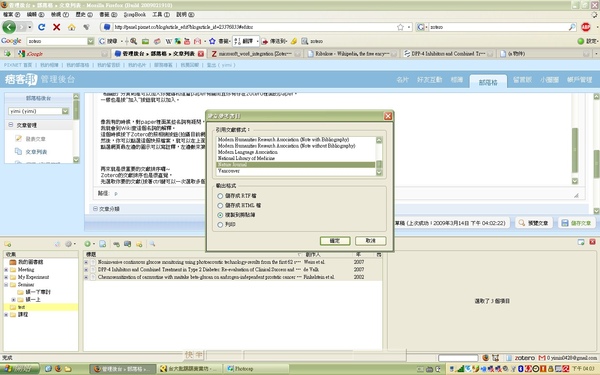Click the new collection folder icon in Zotero

[x=7, y=244]
